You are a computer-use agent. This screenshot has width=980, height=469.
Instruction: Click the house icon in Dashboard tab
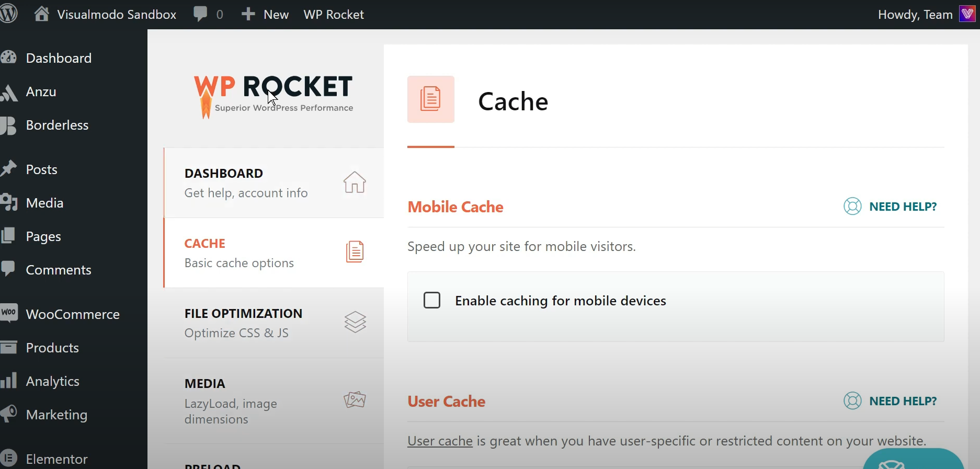355,182
